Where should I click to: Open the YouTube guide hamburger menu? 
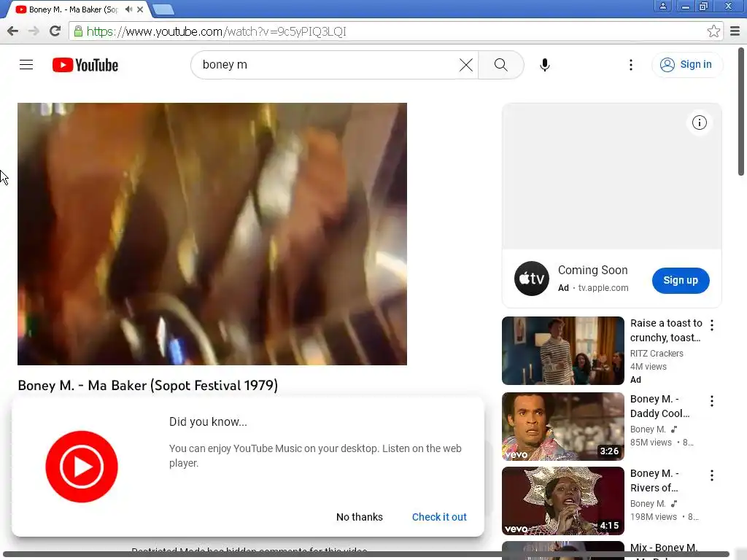26,65
